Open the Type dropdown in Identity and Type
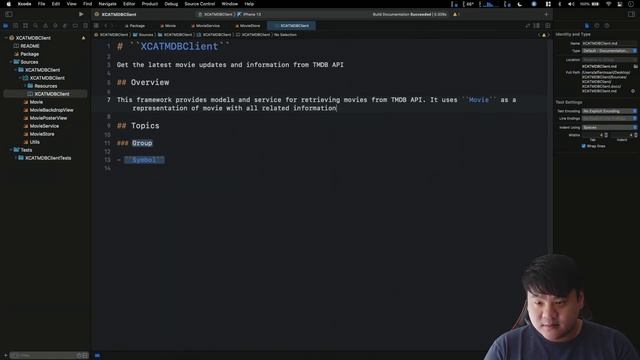640x360 pixels. [x=609, y=51]
